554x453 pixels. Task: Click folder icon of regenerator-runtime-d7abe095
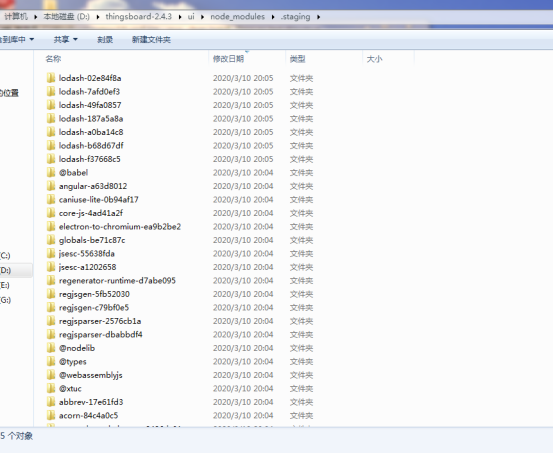click(51, 280)
